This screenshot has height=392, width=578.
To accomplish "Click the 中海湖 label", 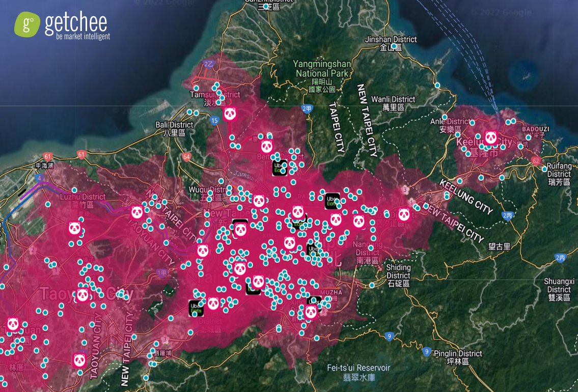I will click(x=44, y=166).
